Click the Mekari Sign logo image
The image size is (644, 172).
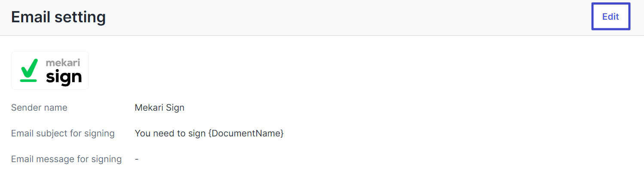coord(50,70)
